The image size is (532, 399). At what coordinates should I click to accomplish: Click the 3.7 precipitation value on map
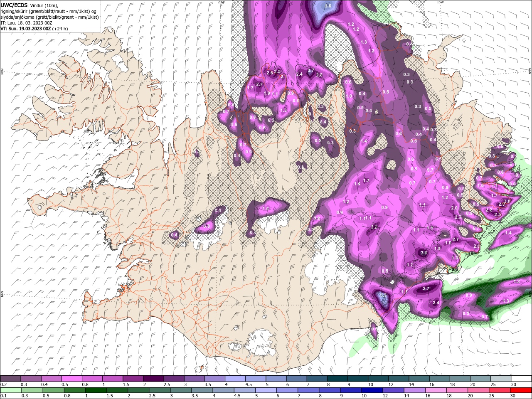pyautogui.click(x=310, y=71)
